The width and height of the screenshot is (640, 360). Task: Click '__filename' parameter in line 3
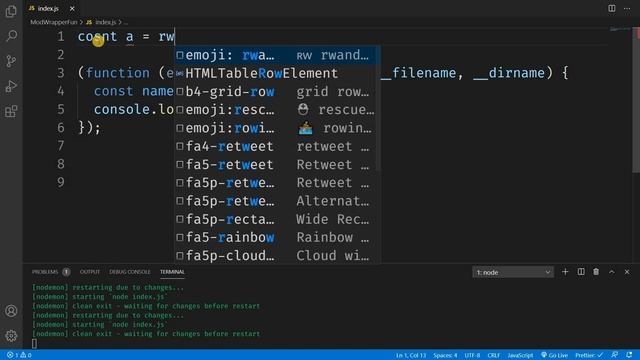(420, 73)
